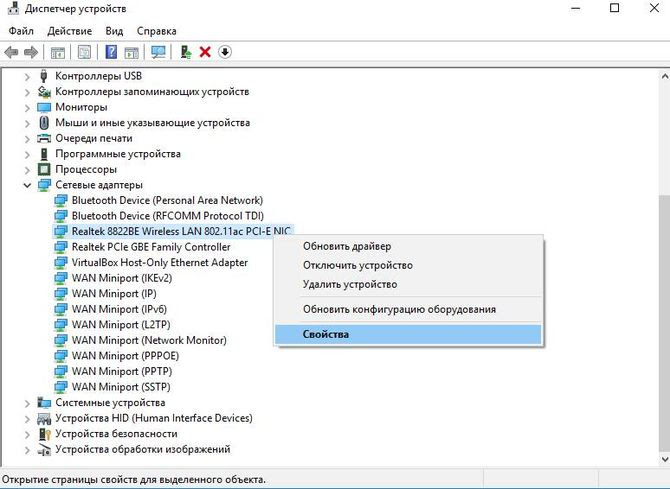
Task: Click the Контроллеры USB plug icon
Action: click(44, 76)
